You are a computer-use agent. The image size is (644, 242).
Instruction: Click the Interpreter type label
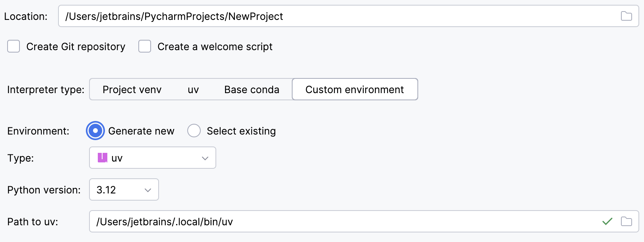click(46, 90)
